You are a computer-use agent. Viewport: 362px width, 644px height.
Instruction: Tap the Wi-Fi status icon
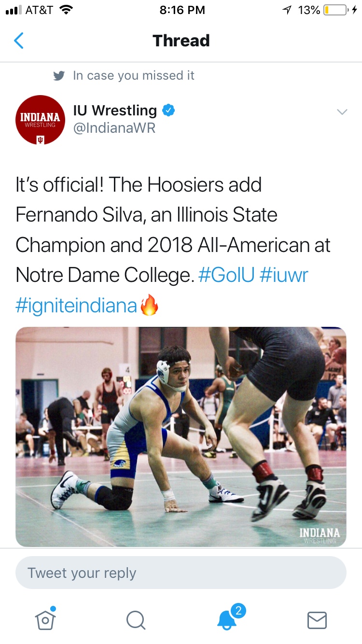[66, 10]
